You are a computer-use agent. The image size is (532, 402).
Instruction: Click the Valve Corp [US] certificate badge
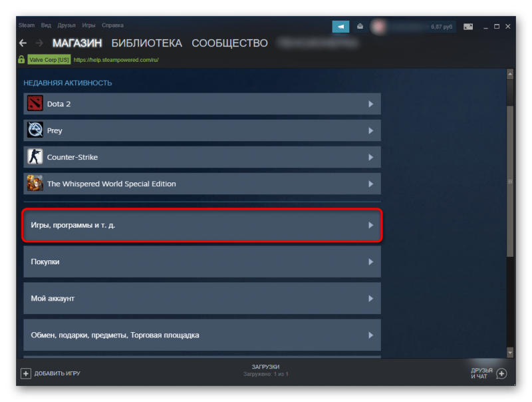[x=49, y=60]
